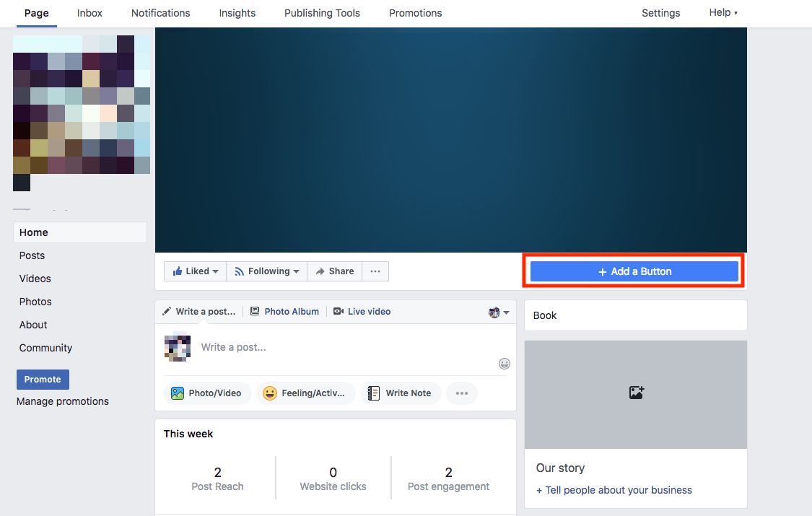Click the Share button

point(334,271)
